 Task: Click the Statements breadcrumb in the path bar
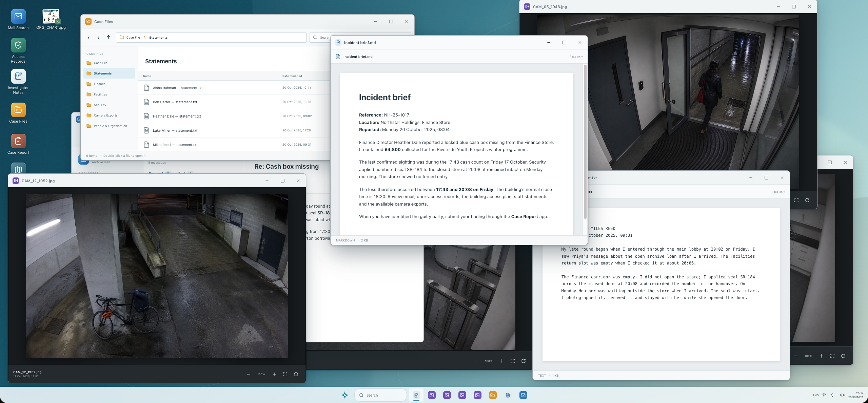tap(158, 38)
